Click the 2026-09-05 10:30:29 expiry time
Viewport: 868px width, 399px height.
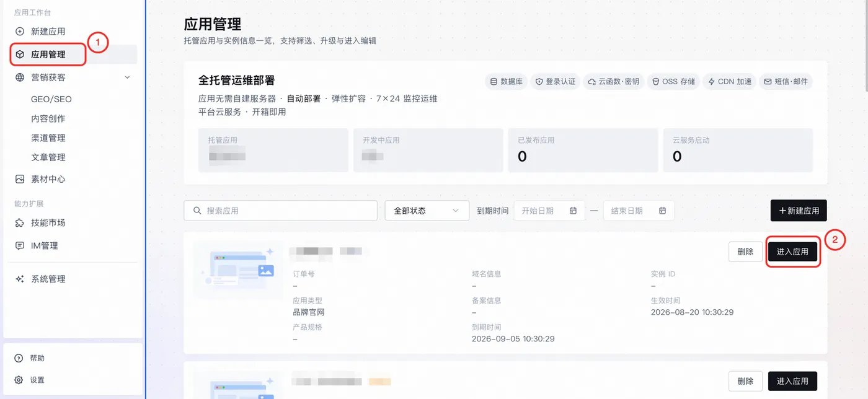click(x=513, y=339)
